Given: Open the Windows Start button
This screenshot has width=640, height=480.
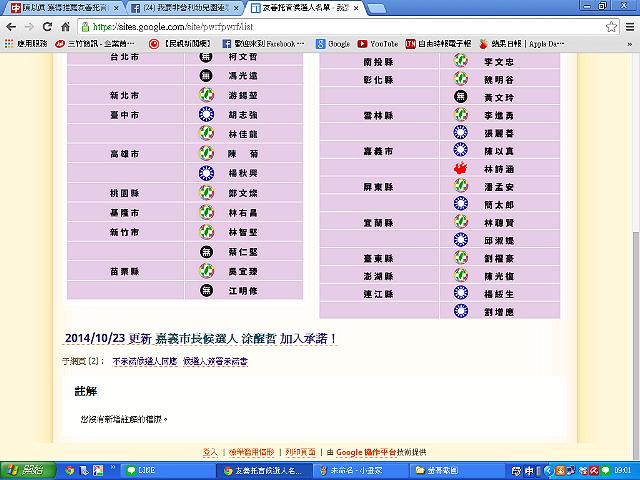Looking at the screenshot, I should (24, 470).
